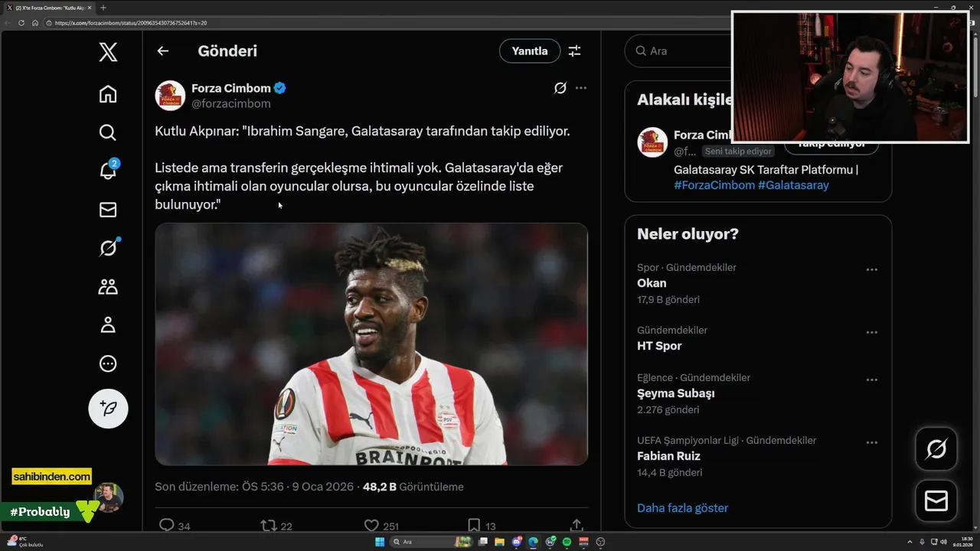Image resolution: width=980 pixels, height=551 pixels.
Task: Click #Galatasaray hashtag link
Action: click(793, 185)
